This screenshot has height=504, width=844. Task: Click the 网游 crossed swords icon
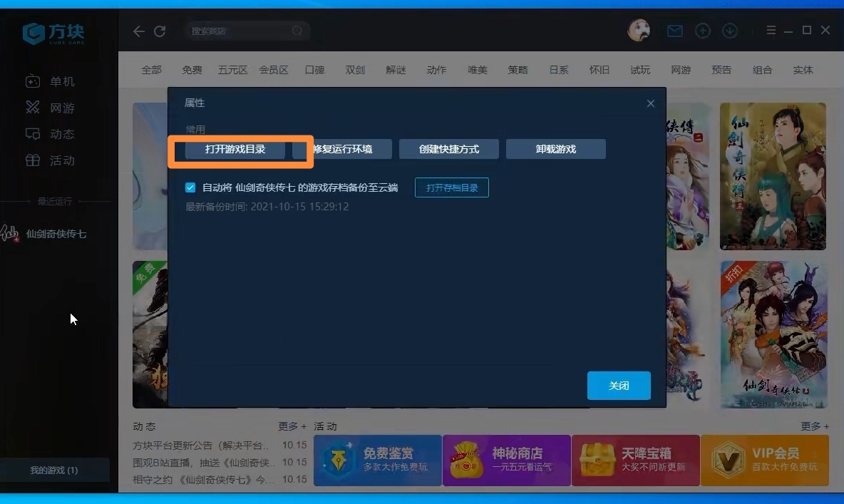point(32,108)
